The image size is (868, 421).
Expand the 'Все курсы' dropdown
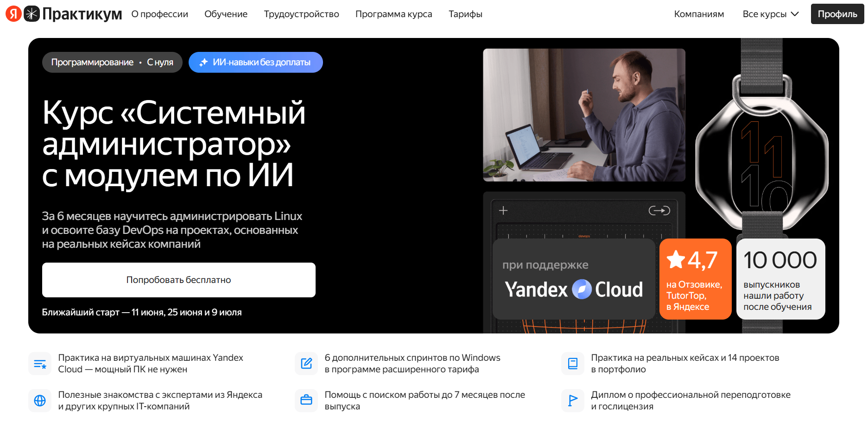pos(771,14)
